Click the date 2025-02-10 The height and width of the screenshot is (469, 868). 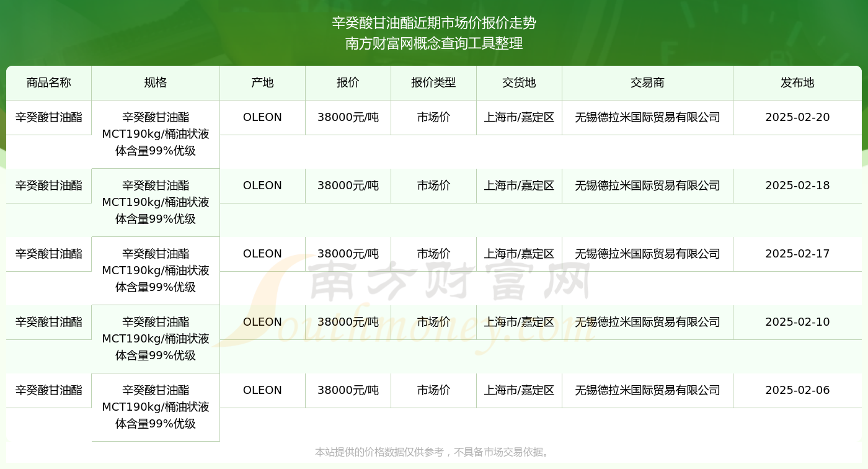[797, 322]
